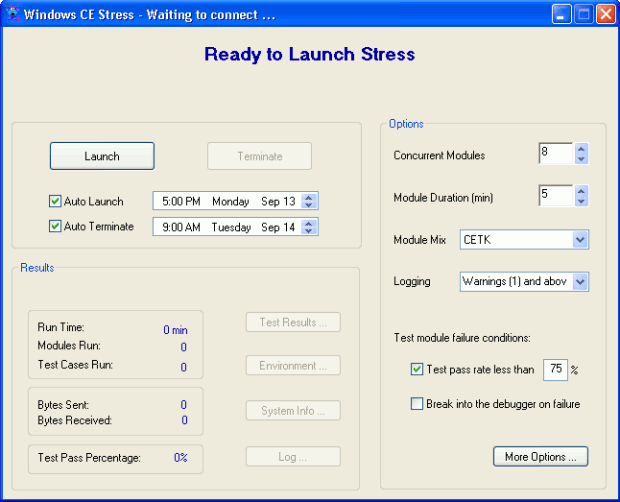
Task: Select 5:00 PM in Auto Launch field
Action: [181, 202]
